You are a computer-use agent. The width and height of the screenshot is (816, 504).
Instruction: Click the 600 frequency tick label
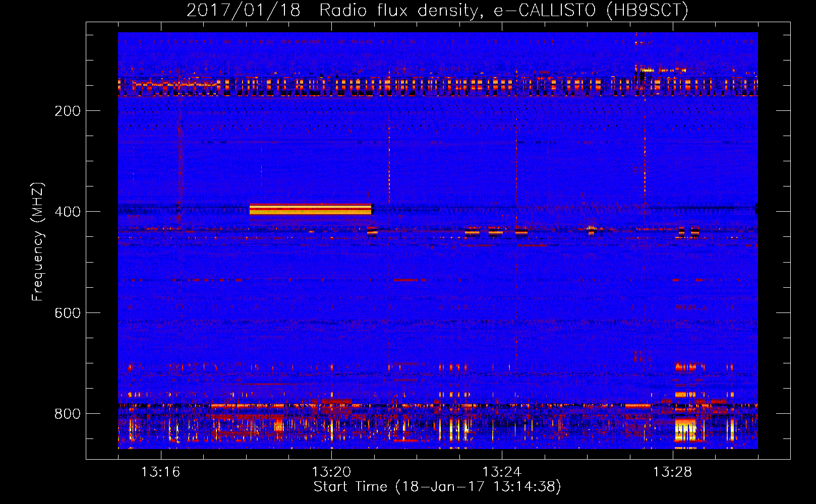pyautogui.click(x=68, y=313)
